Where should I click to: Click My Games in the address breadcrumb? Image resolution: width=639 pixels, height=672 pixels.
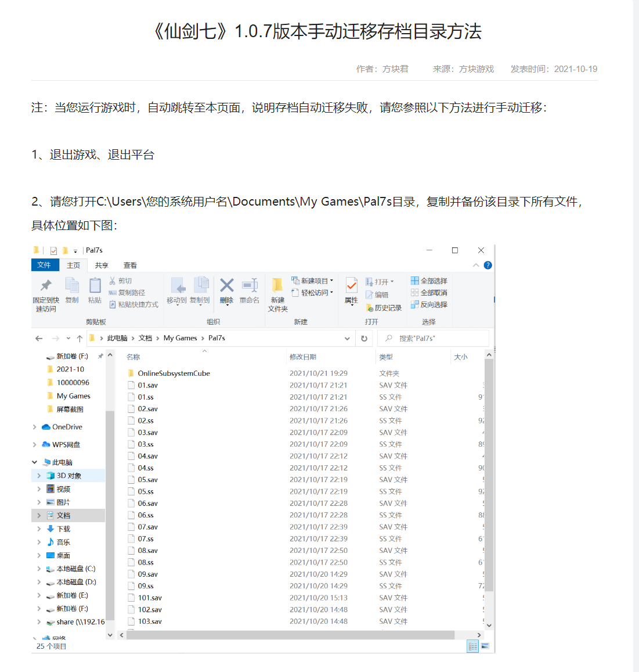coord(180,338)
